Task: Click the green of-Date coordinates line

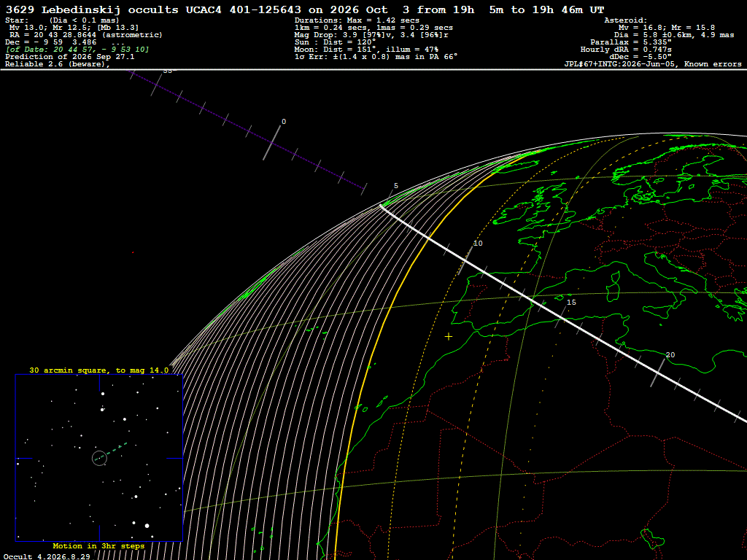Action: [77, 50]
